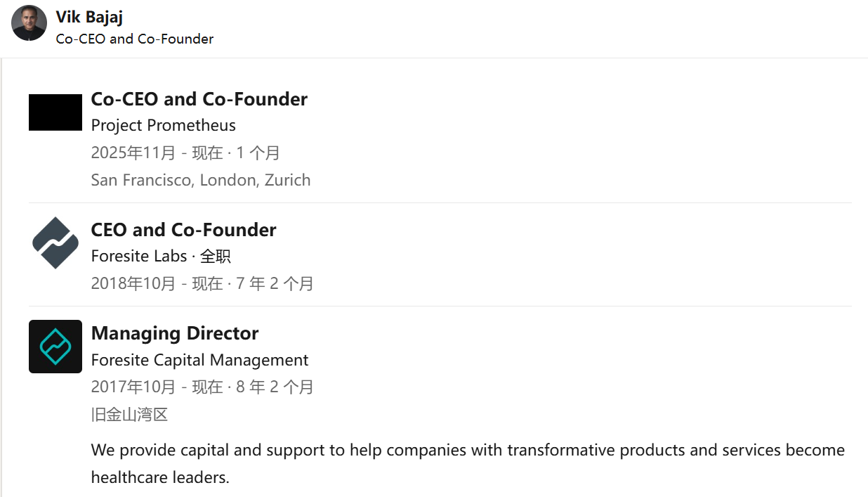The height and width of the screenshot is (497, 868).
Task: Click the 全职 employment type label
Action: (216, 256)
